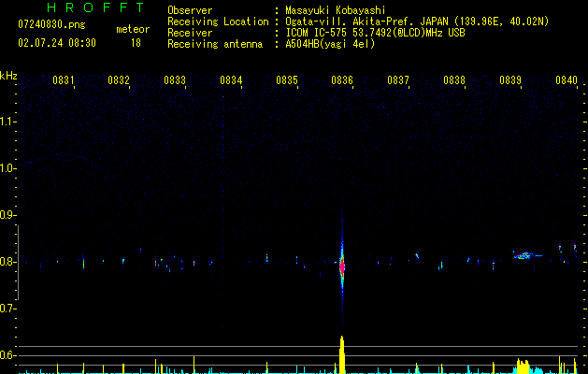The width and height of the screenshot is (588, 374).
Task: Click the meteor count value 18
Action: coord(136,43)
